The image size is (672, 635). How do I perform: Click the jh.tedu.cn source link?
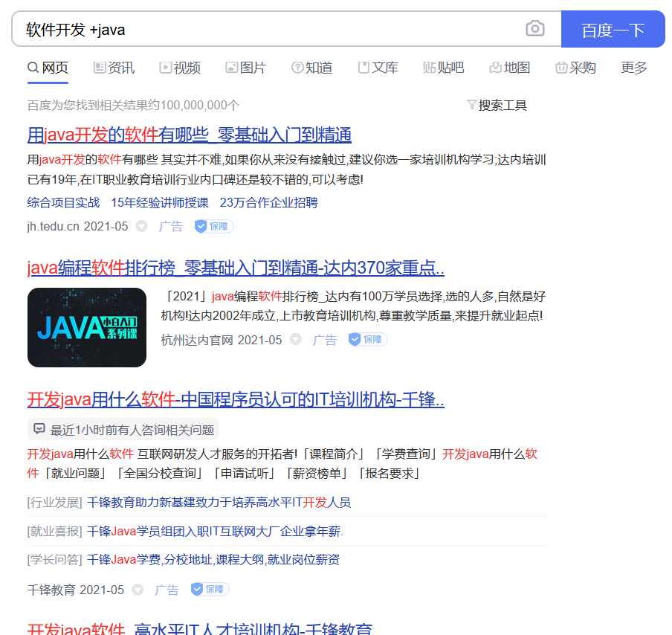point(53,226)
